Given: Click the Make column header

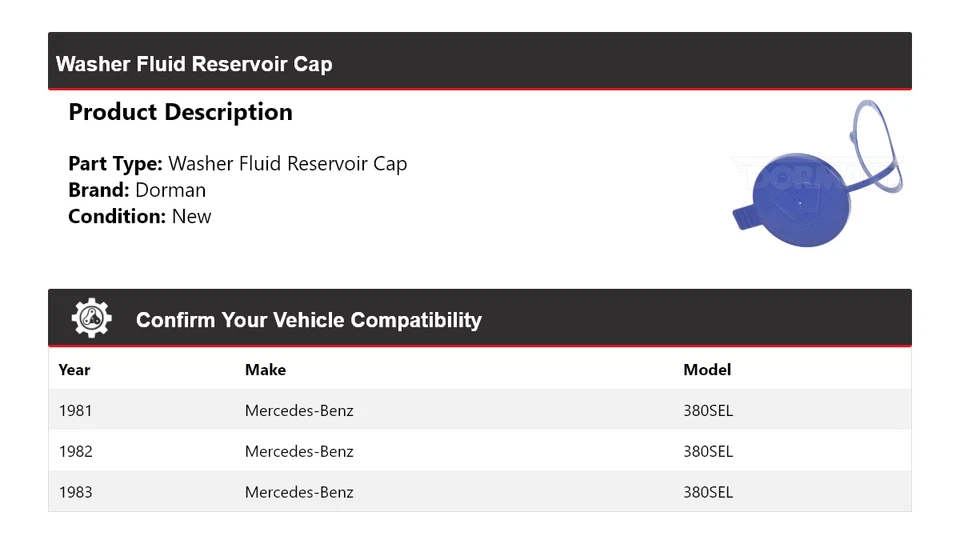Looking at the screenshot, I should tap(265, 370).
